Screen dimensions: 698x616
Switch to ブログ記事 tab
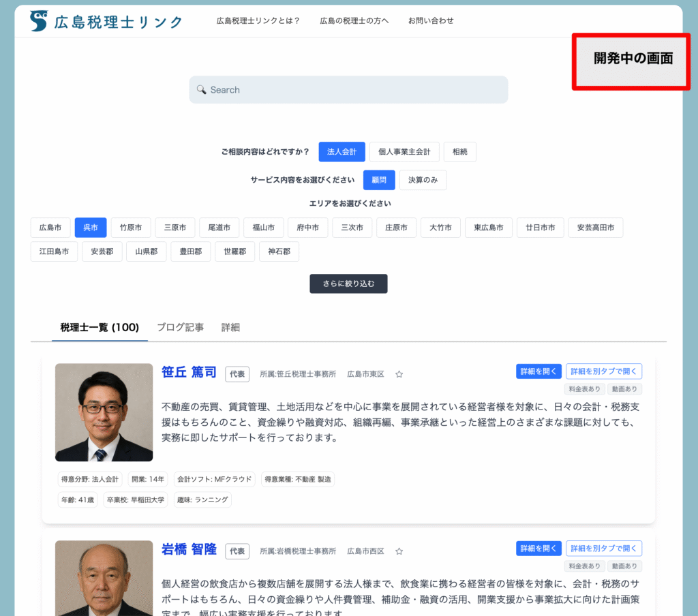pyautogui.click(x=180, y=328)
